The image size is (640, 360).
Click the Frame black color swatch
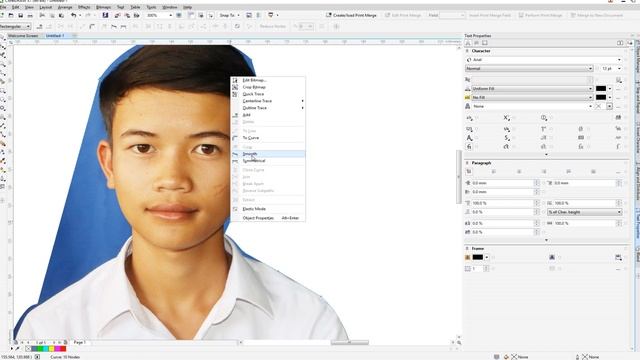tap(478, 257)
